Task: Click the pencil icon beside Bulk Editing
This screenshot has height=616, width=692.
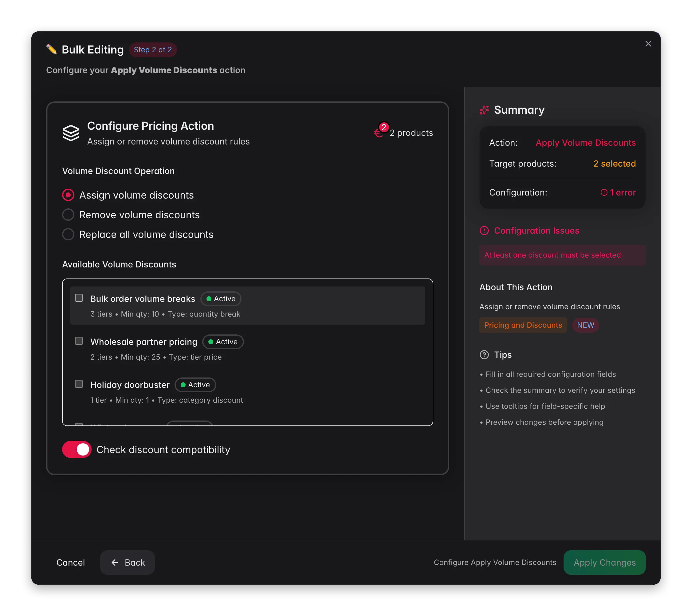Action: tap(51, 49)
